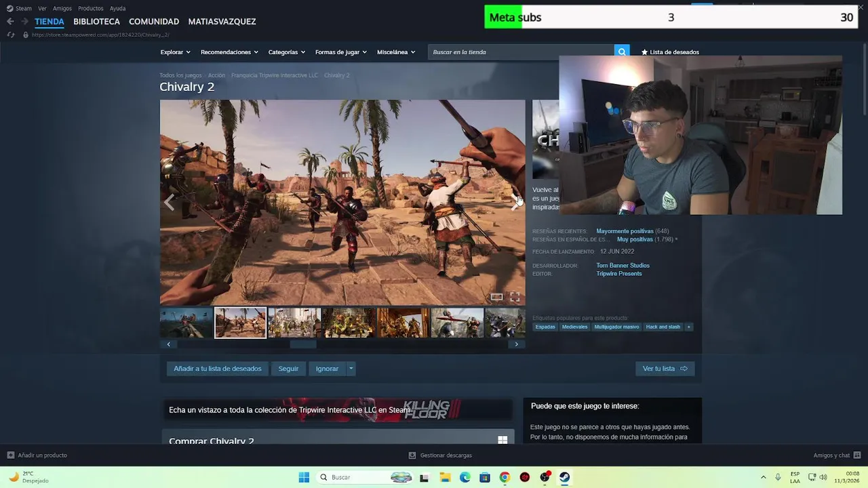Click the Seguir button
This screenshot has height=488, width=868.
coord(288,369)
